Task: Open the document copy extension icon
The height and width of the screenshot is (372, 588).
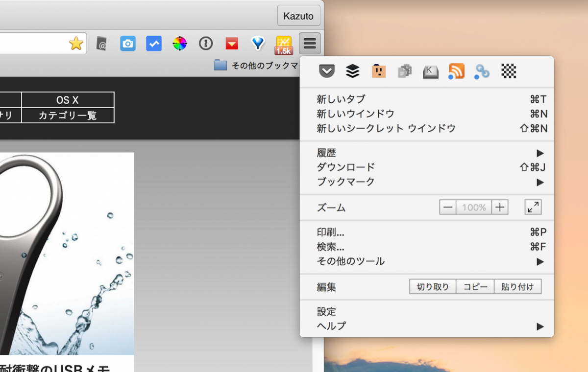Action: coord(404,71)
